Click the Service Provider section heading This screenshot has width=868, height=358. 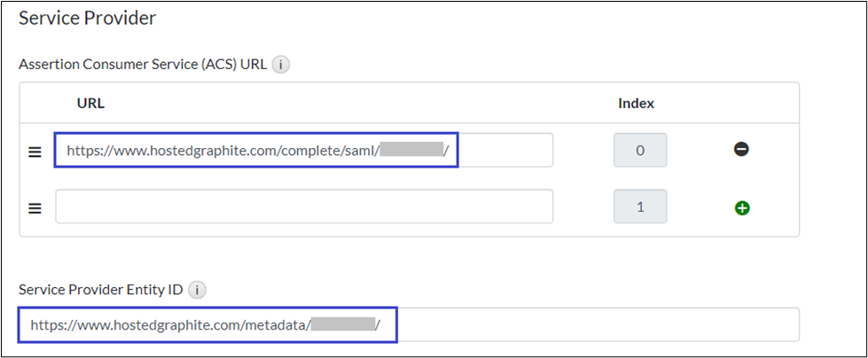coord(87,17)
